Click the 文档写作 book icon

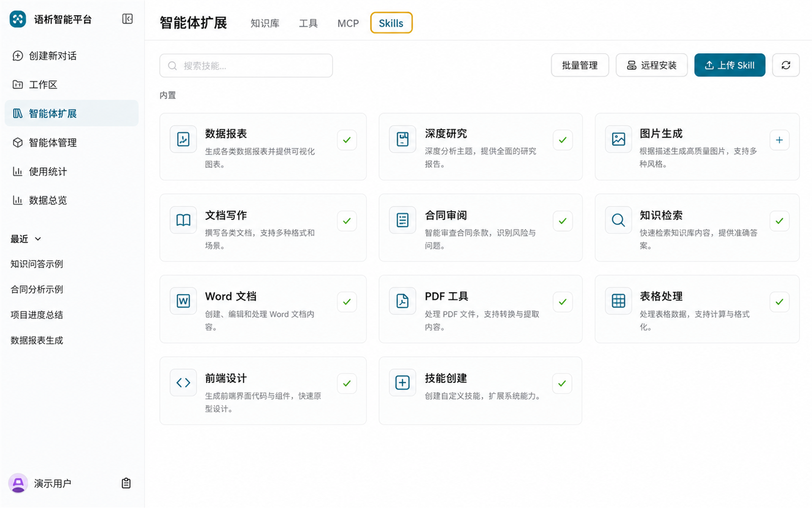click(x=183, y=220)
